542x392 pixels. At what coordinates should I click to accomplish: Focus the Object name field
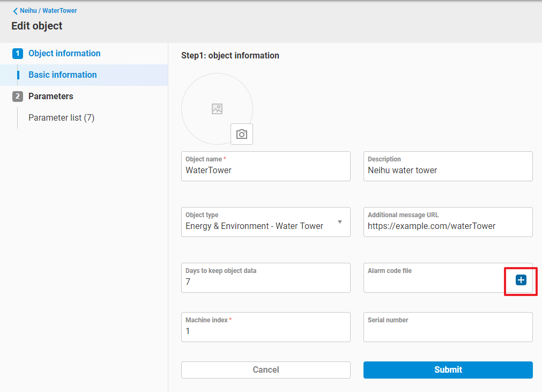pos(265,171)
